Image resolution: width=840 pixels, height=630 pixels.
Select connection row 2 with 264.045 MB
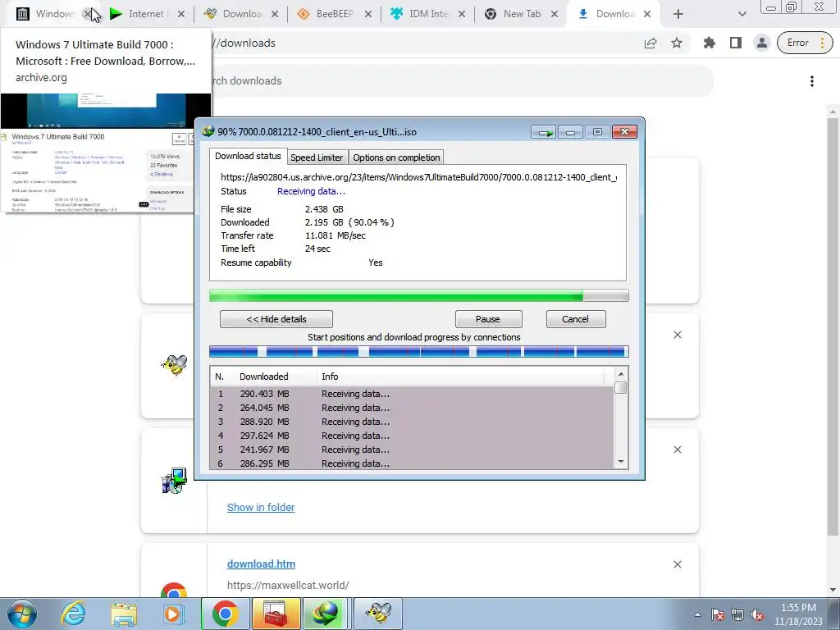click(412, 408)
